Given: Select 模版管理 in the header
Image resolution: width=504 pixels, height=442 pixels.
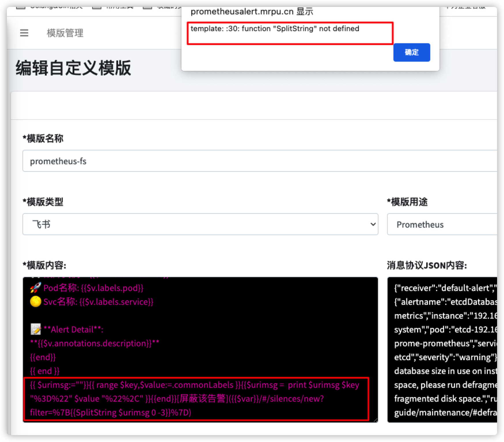Looking at the screenshot, I should click(65, 33).
